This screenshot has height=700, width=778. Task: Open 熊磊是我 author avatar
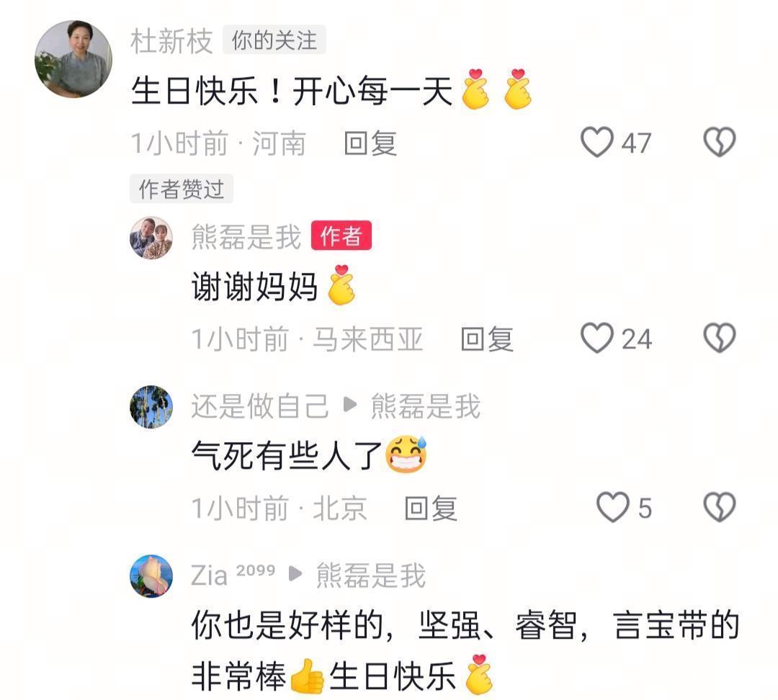tap(151, 238)
